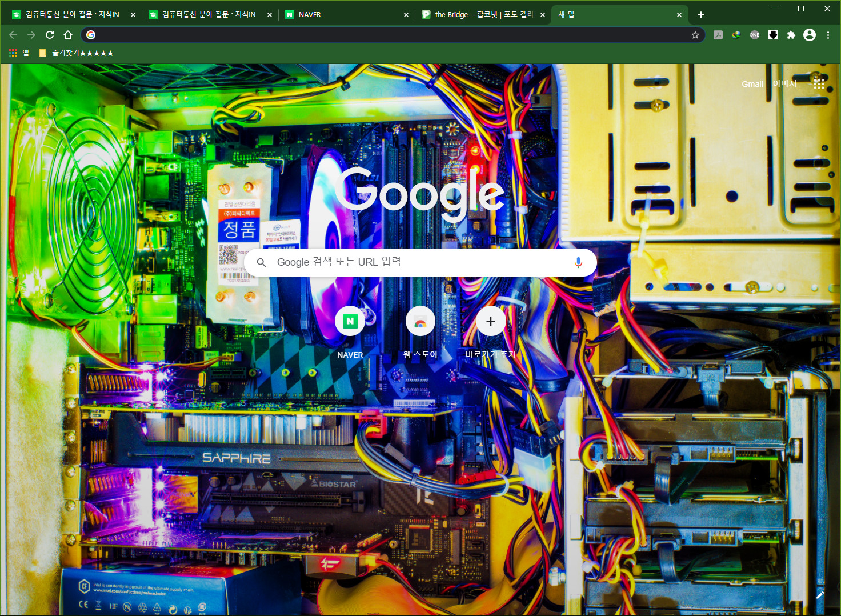Maximize the Chrome window
Viewport: 841px width, 616px height.
801,9
